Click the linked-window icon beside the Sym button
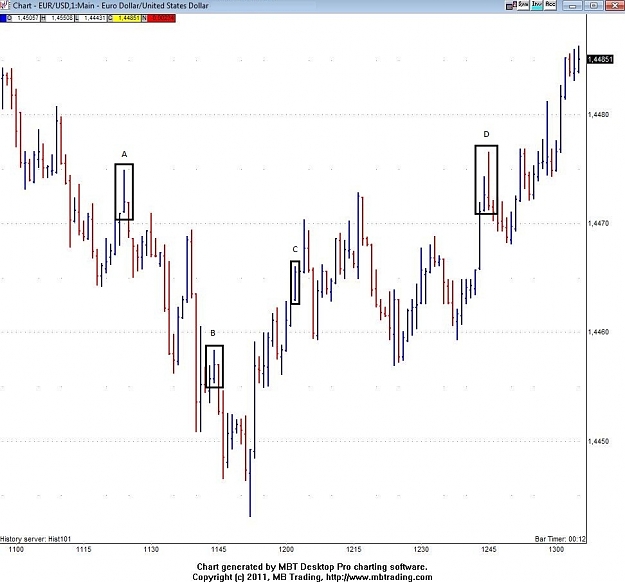The height and width of the screenshot is (582, 625). point(511,5)
